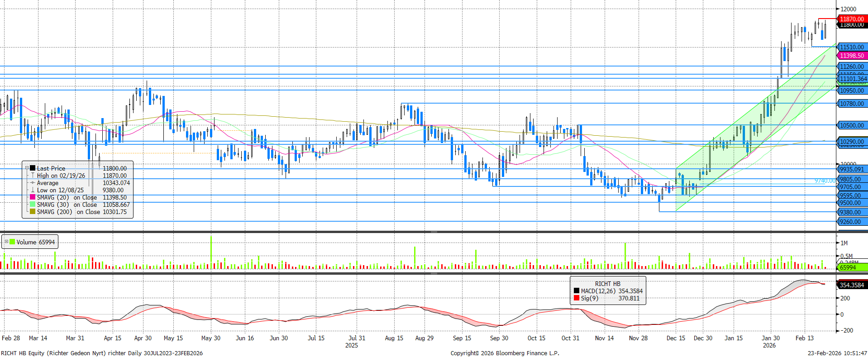Click the 9380.00 support level label
The image size is (868, 357).
point(851,212)
